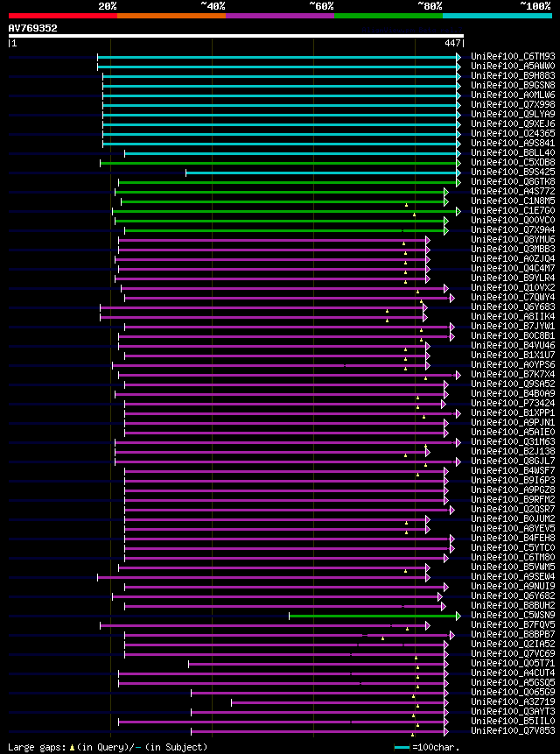Select the white AV769352 query sequence bar
Viewport: 560px width, 754px height.
[x=236, y=36]
